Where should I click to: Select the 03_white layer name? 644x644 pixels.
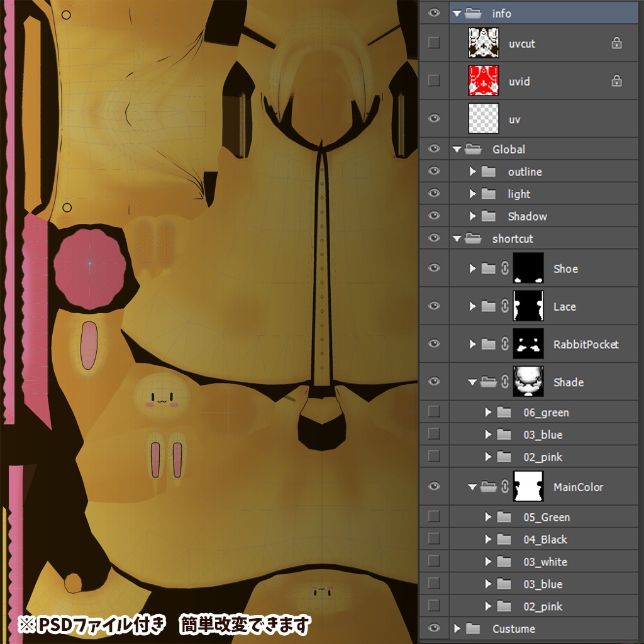point(545,562)
